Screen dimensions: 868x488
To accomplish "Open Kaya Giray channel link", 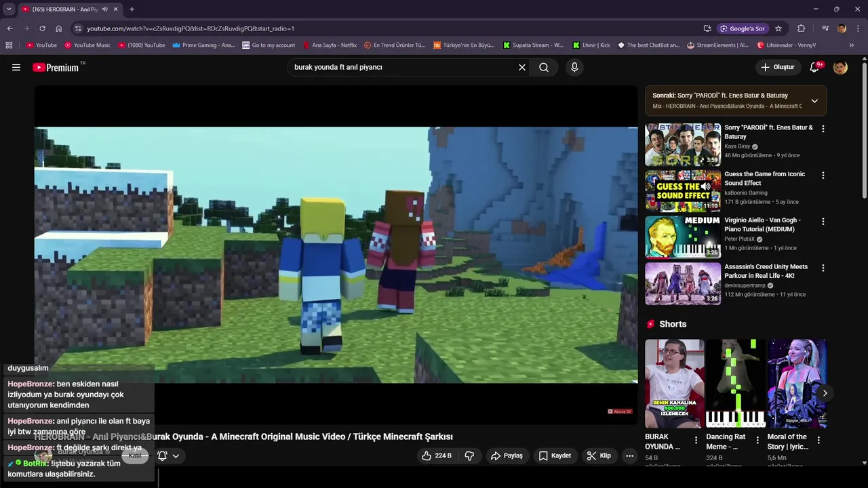I will 737,146.
